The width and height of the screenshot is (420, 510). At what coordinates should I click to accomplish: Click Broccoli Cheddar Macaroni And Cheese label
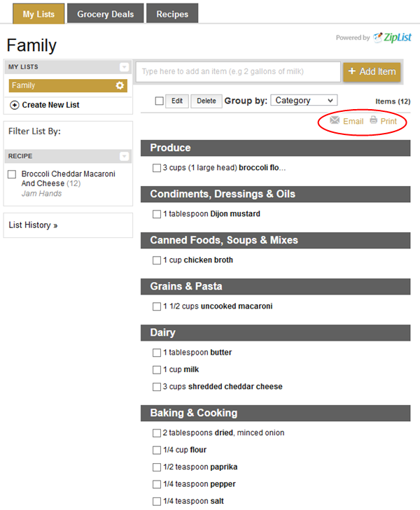(x=69, y=178)
